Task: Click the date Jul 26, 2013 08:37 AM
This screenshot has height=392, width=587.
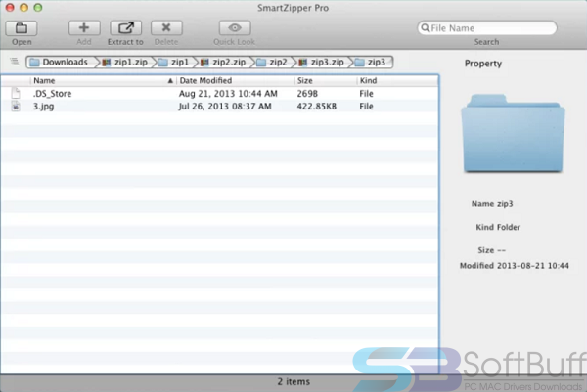Action: pos(225,107)
